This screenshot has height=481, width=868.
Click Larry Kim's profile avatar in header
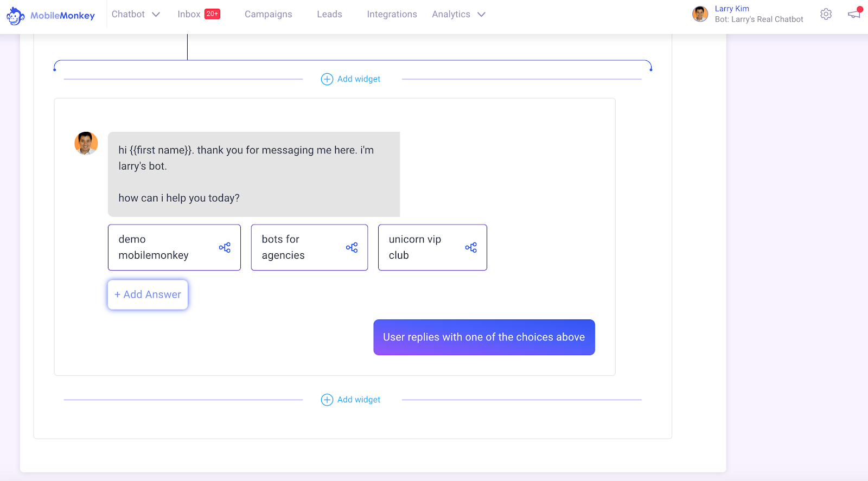tap(700, 14)
